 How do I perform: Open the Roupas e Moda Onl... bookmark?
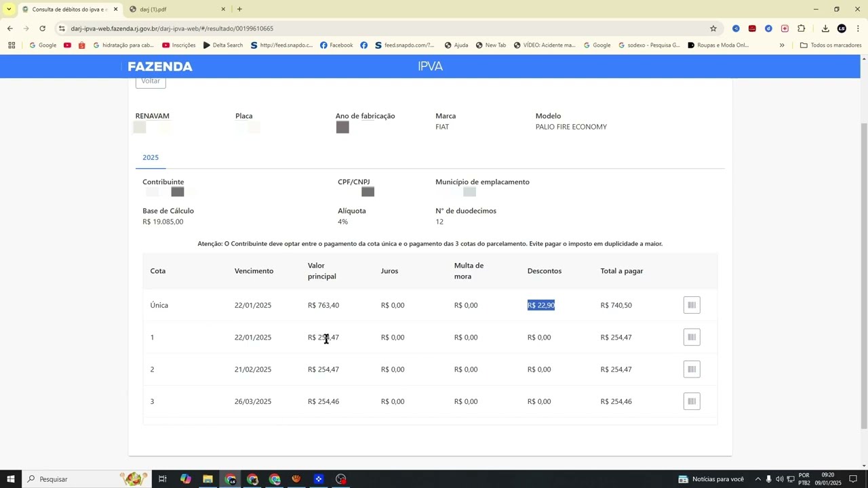click(x=718, y=45)
